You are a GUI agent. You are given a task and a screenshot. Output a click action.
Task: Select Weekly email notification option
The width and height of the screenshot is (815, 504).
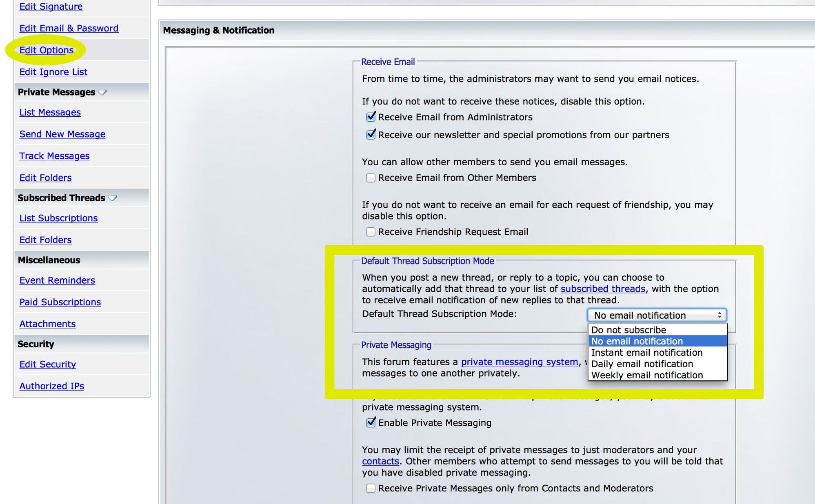tap(647, 375)
